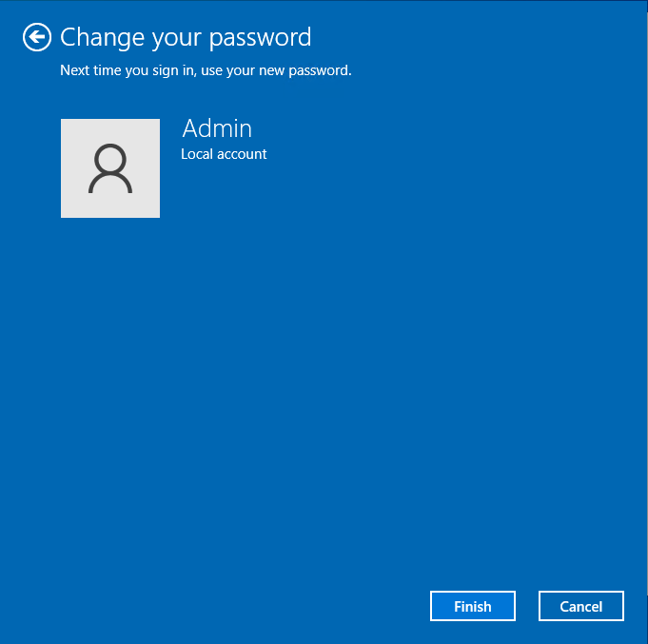The width and height of the screenshot is (648, 644).
Task: Click the 'Admin' account name
Action: coord(217,128)
